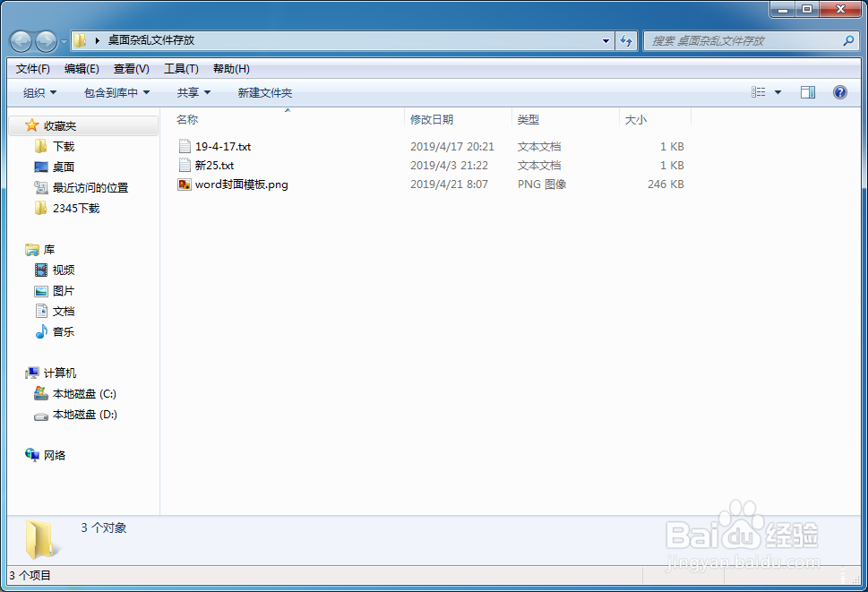Click the music note icon beside 音乐
This screenshot has height=592, width=868.
coord(41,331)
